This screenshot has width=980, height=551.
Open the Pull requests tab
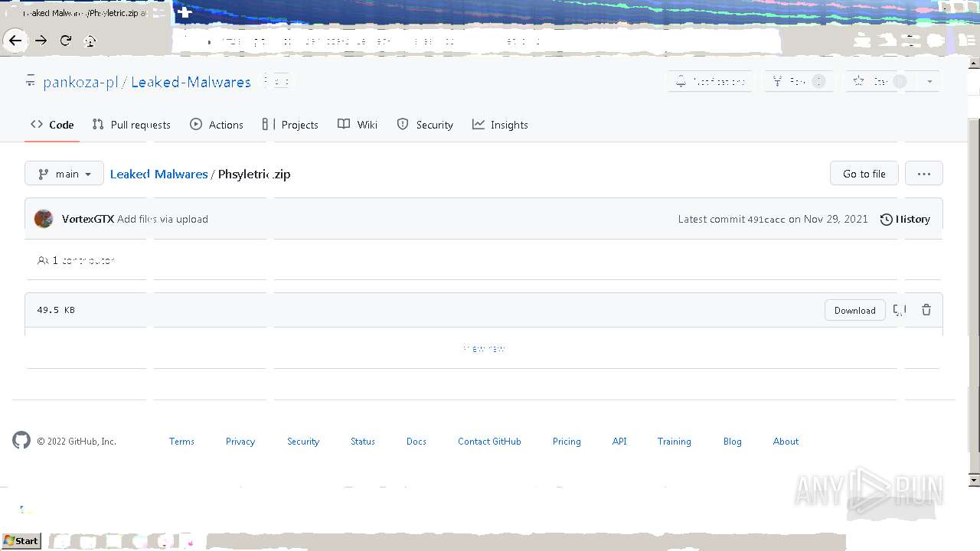point(131,125)
